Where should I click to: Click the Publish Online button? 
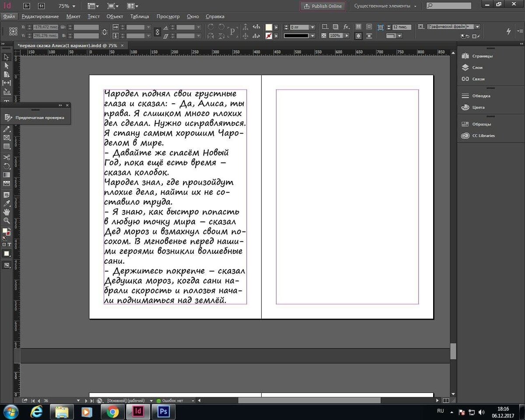click(322, 6)
